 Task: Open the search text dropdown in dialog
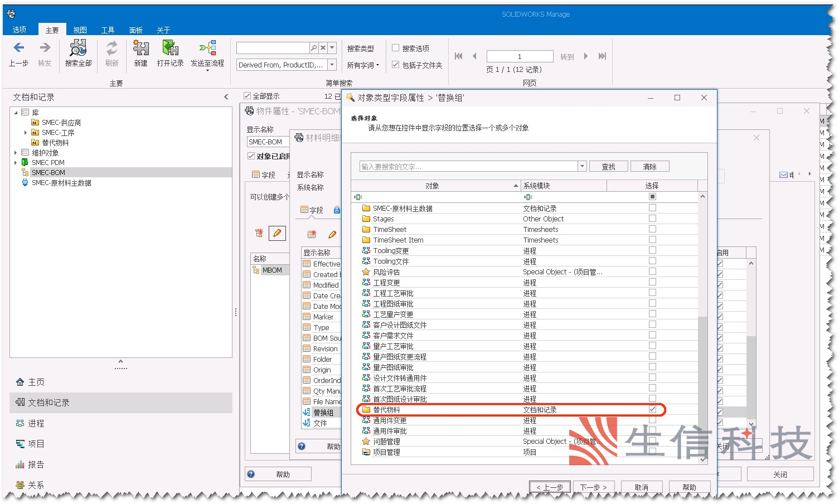(582, 166)
